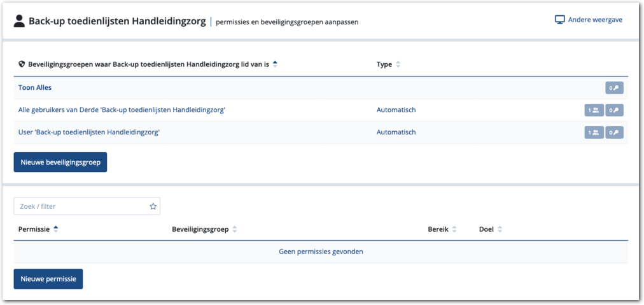This screenshot has height=305, width=644.
Task: Sort by Beveiligingsgroep column header
Action: click(234, 229)
